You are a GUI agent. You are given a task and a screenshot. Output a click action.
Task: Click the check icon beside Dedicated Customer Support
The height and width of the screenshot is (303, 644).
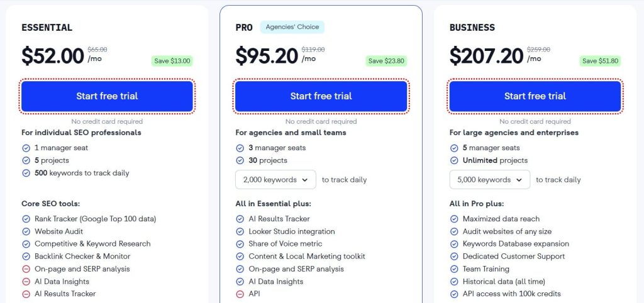[454, 256]
